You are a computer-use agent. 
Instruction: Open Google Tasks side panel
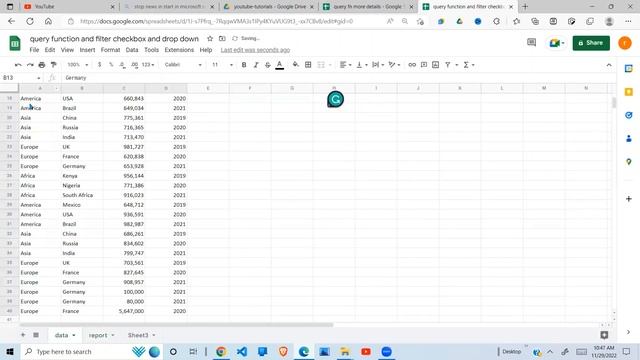click(x=629, y=115)
